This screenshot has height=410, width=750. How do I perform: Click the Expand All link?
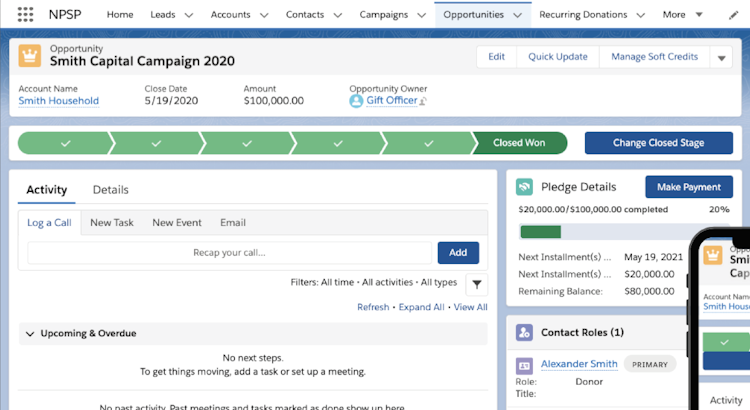pyautogui.click(x=421, y=307)
